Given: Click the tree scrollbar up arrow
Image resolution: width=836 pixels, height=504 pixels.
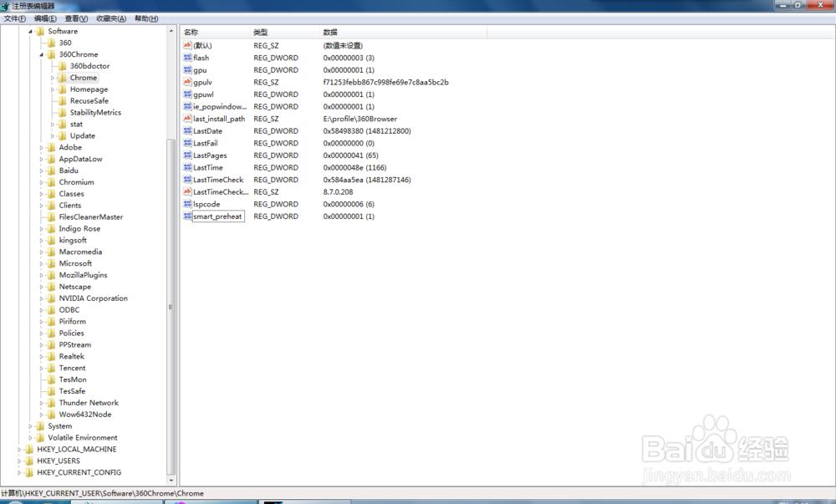Looking at the screenshot, I should 171,31.
